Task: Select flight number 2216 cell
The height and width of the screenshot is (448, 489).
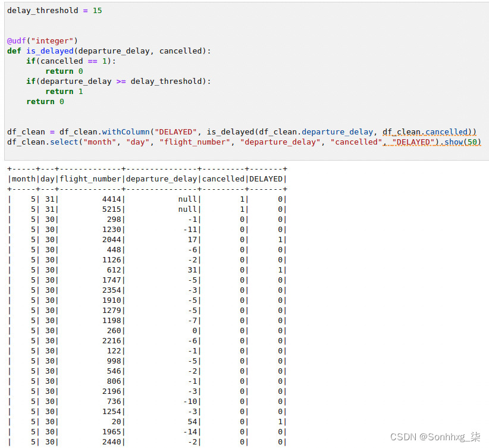Action: coord(112,341)
